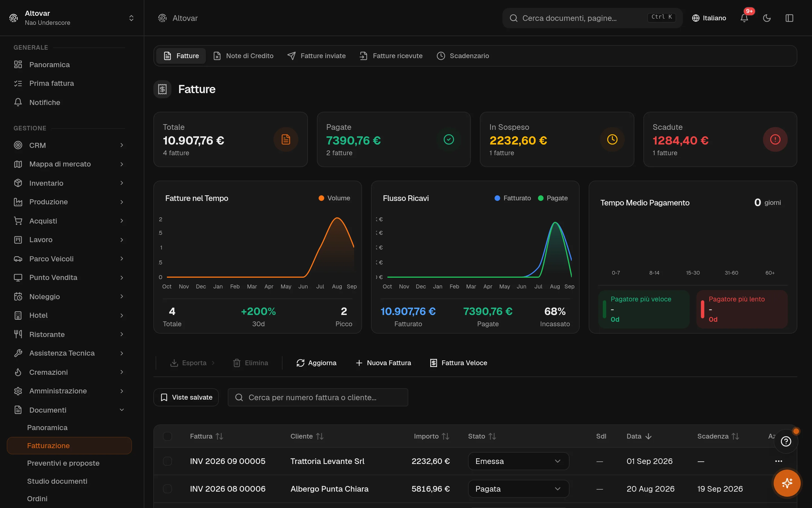Click the red alert icon in Scadute card
This screenshot has height=508, width=812.
[x=775, y=139]
